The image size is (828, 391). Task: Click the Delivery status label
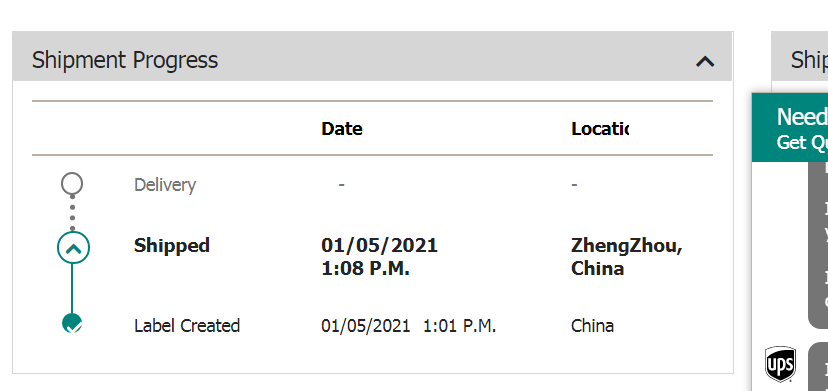coord(165,185)
